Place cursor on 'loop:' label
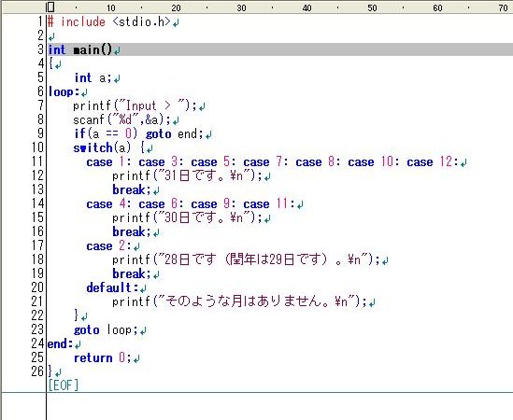The height and width of the screenshot is (420, 513). click(x=64, y=91)
